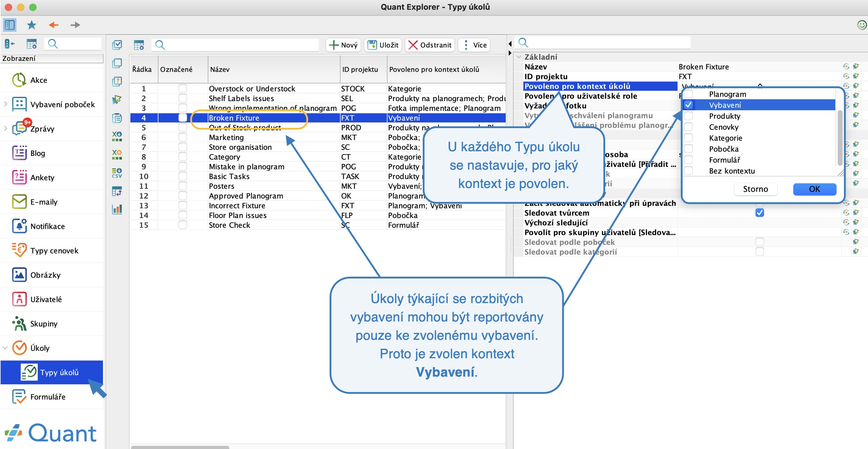The height and width of the screenshot is (449, 868).
Task: Click cursor icon for ID projektu property
Action: coord(856,77)
